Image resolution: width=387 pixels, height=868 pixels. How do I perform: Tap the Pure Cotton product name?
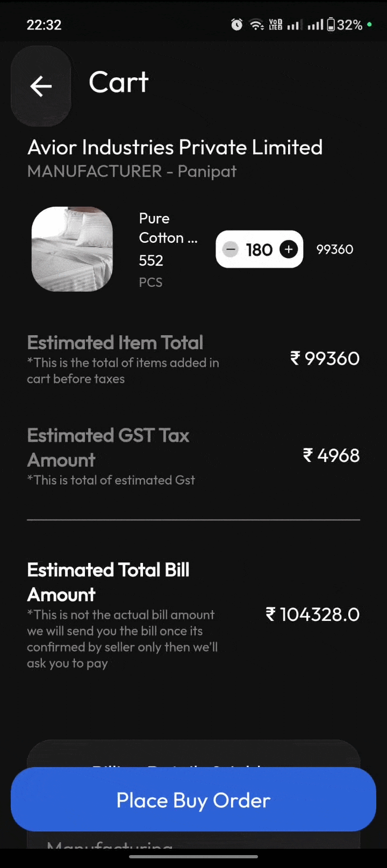168,228
